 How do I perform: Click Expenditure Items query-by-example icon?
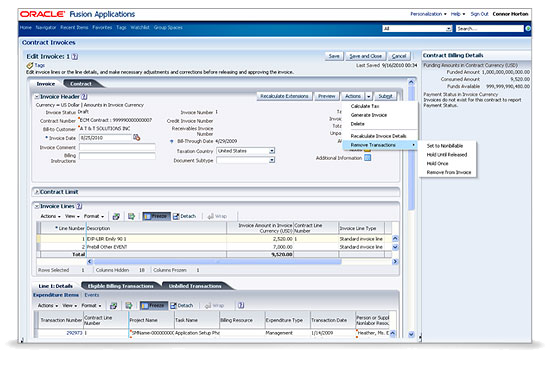[x=113, y=306]
